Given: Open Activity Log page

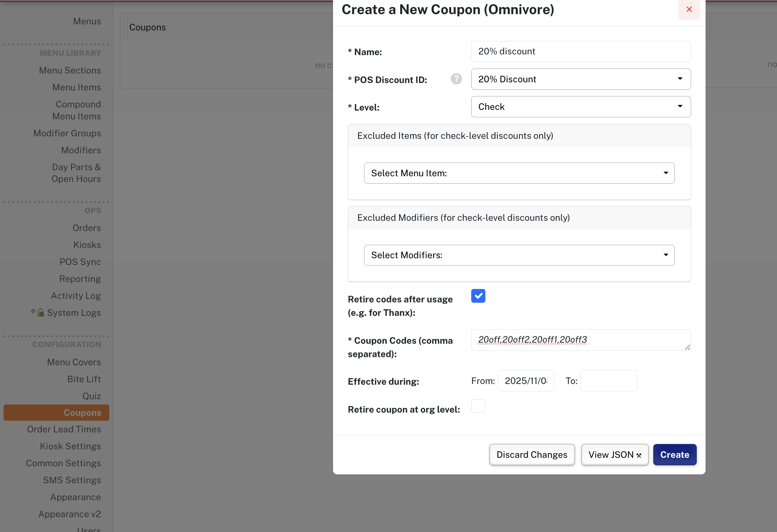Looking at the screenshot, I should [76, 296].
